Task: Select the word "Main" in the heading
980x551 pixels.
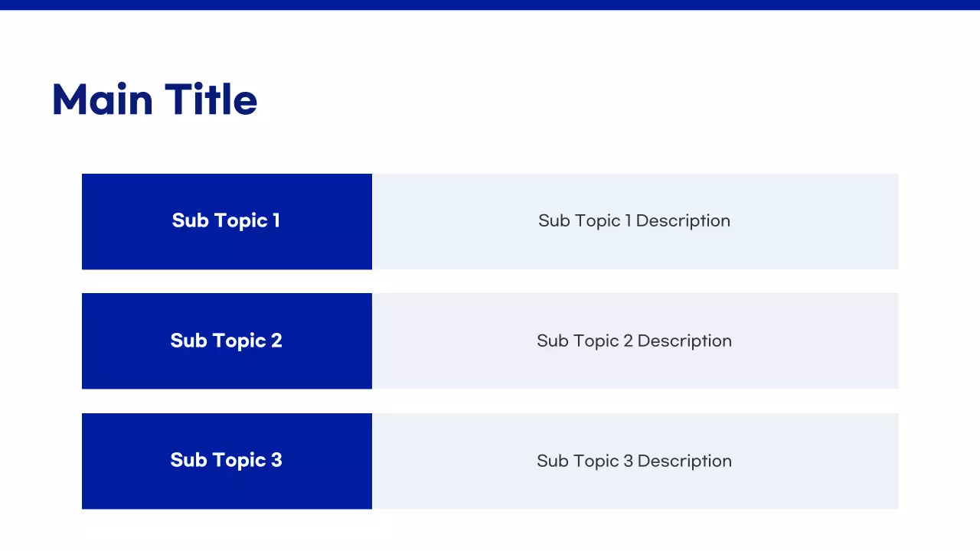Action: (x=102, y=100)
